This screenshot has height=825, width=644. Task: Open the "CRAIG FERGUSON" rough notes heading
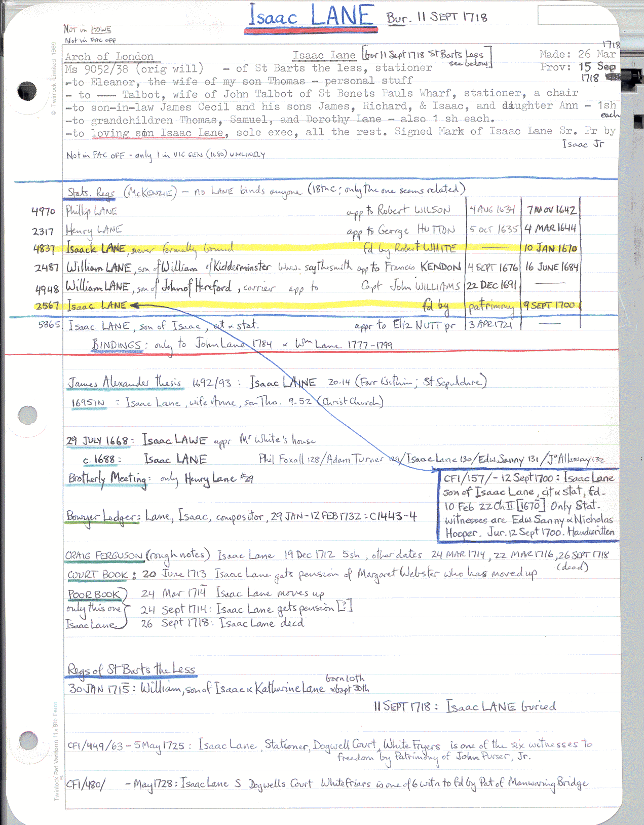point(104,555)
